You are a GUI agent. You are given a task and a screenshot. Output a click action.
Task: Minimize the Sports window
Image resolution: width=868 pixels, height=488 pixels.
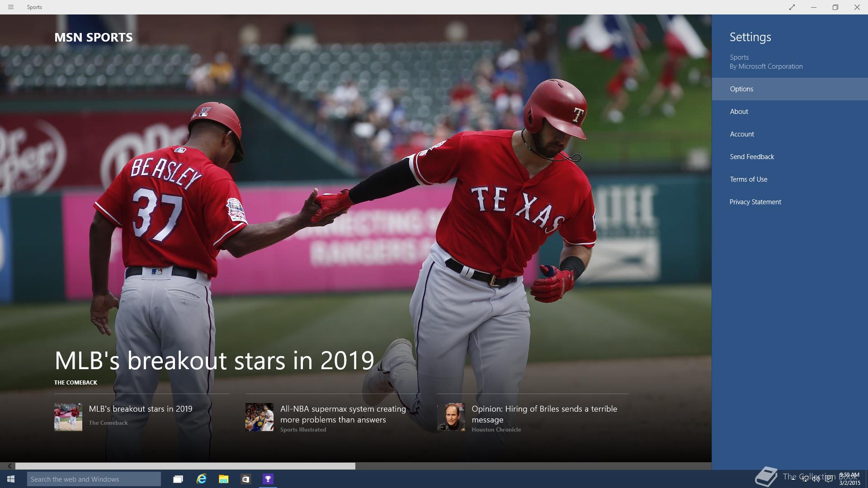pos(814,7)
